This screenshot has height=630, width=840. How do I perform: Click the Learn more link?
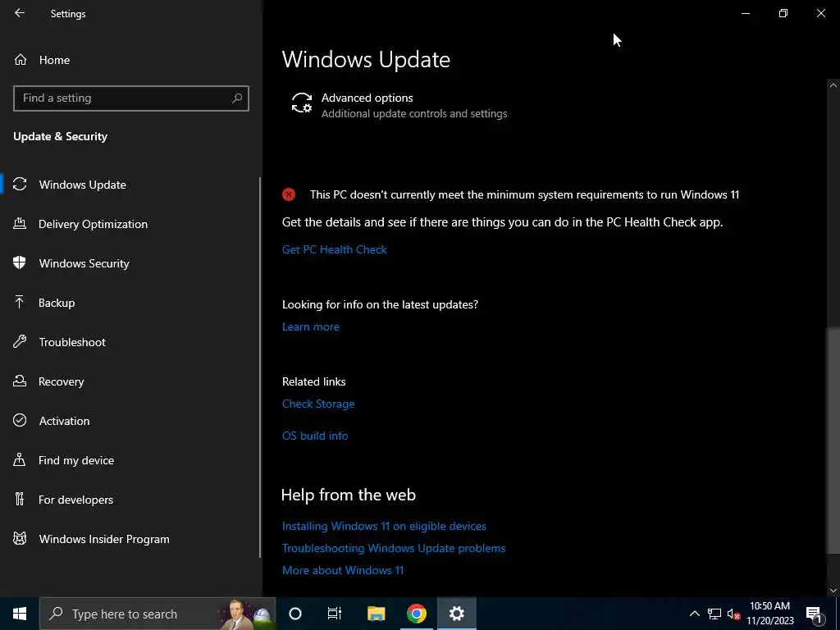point(311,326)
